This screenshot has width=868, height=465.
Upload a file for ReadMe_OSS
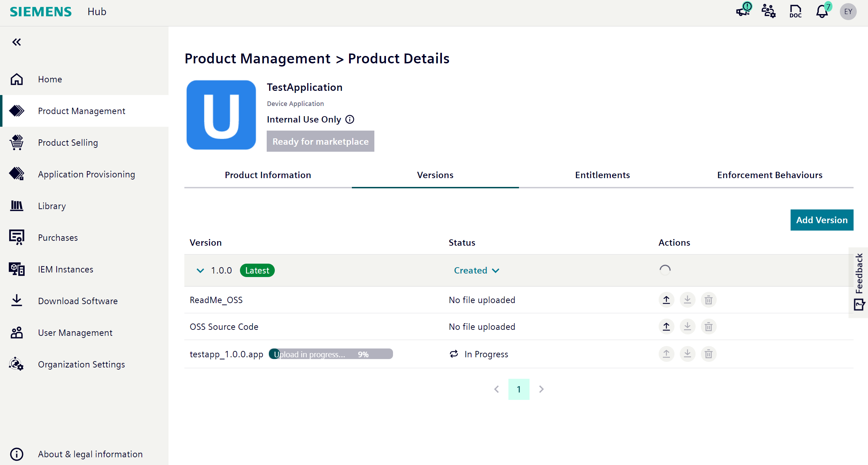[x=666, y=300]
